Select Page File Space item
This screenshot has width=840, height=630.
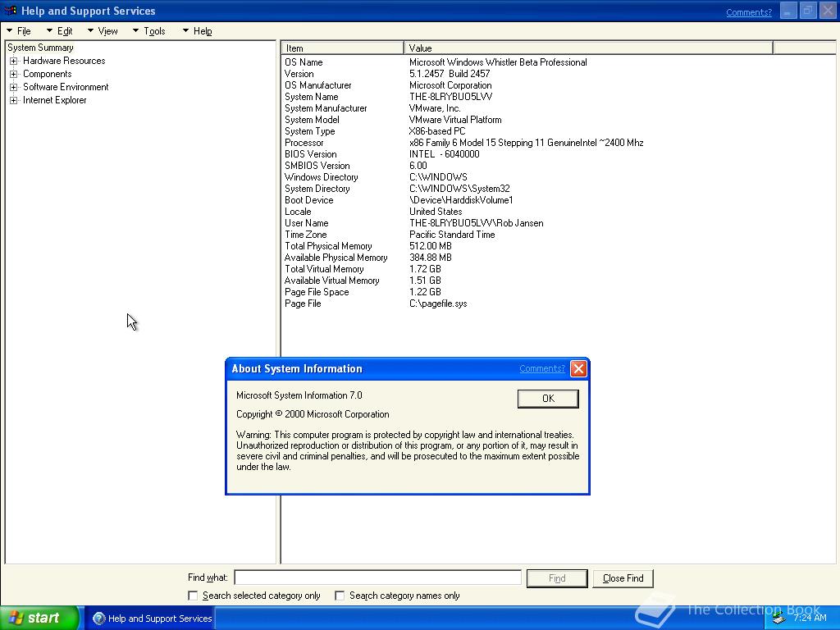tap(317, 293)
